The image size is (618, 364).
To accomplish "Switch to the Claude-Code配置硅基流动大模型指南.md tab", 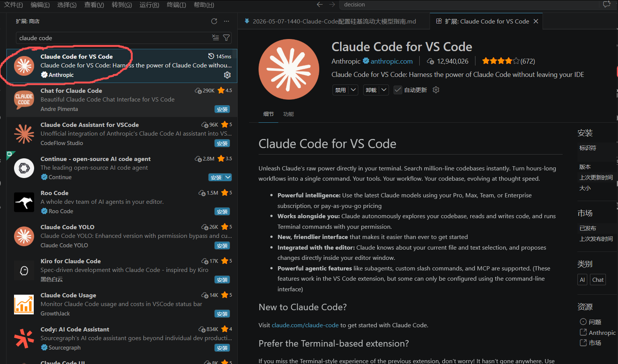I will [334, 21].
